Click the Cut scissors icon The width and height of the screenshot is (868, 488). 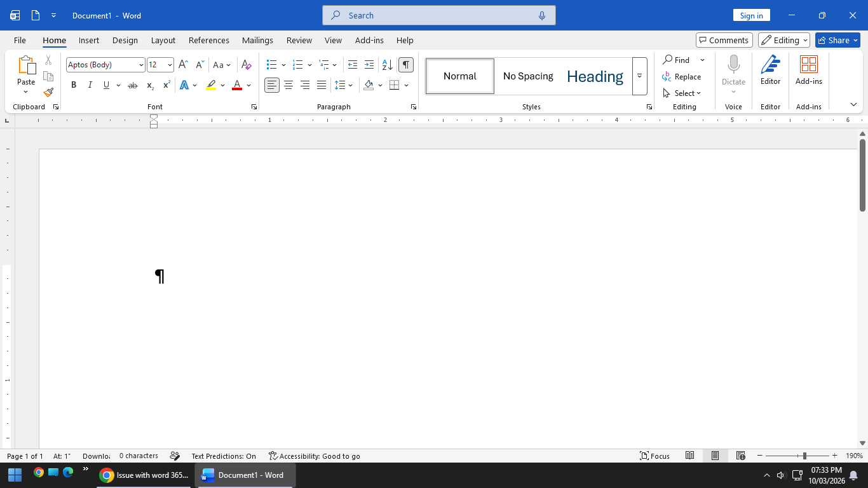48,60
